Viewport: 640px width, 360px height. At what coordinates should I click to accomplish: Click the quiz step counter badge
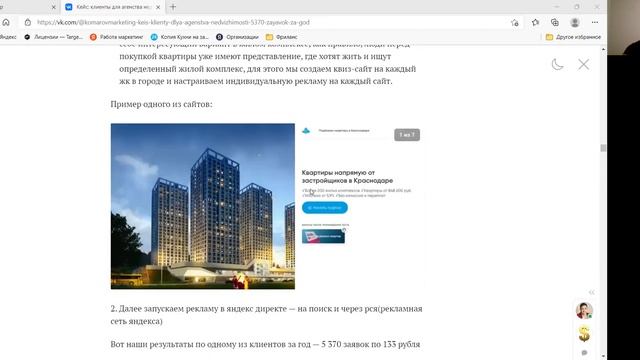pos(407,135)
